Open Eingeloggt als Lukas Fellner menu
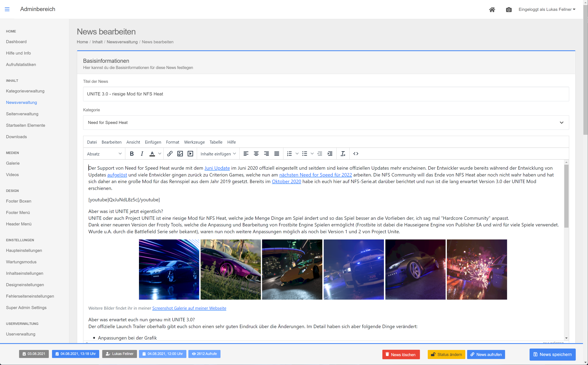This screenshot has height=365, width=588. pos(547,9)
